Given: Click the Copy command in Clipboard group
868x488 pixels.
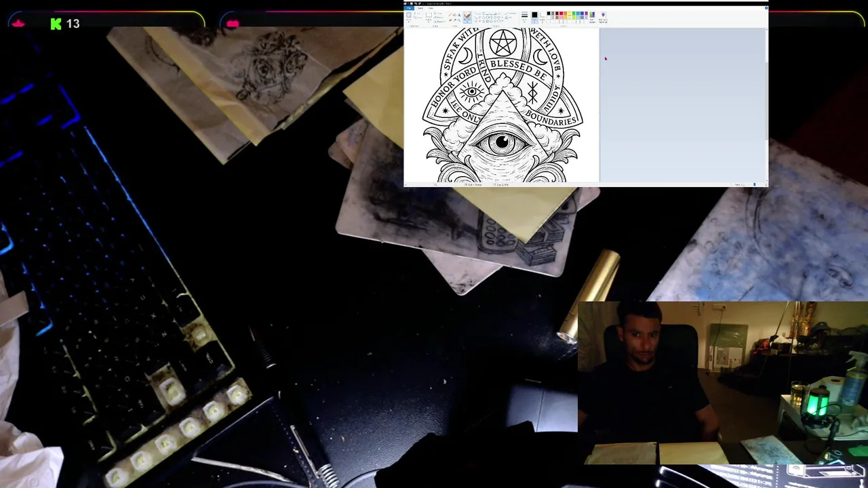Looking at the screenshot, I should (417, 18).
